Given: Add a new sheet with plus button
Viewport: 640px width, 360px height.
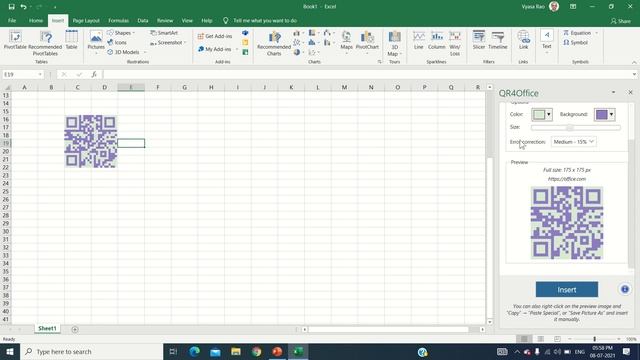Looking at the screenshot, I should tap(75, 329).
